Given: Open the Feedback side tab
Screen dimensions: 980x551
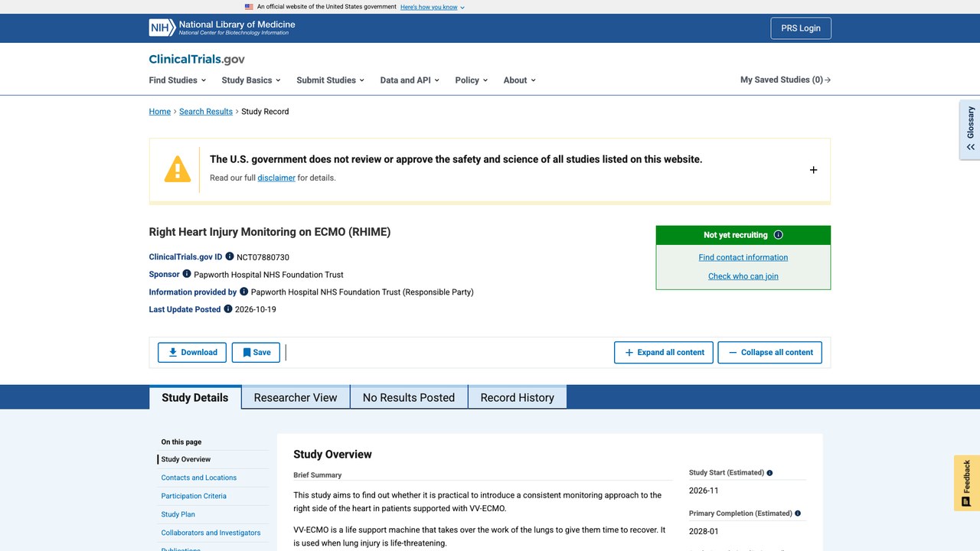Looking at the screenshot, I should (967, 483).
